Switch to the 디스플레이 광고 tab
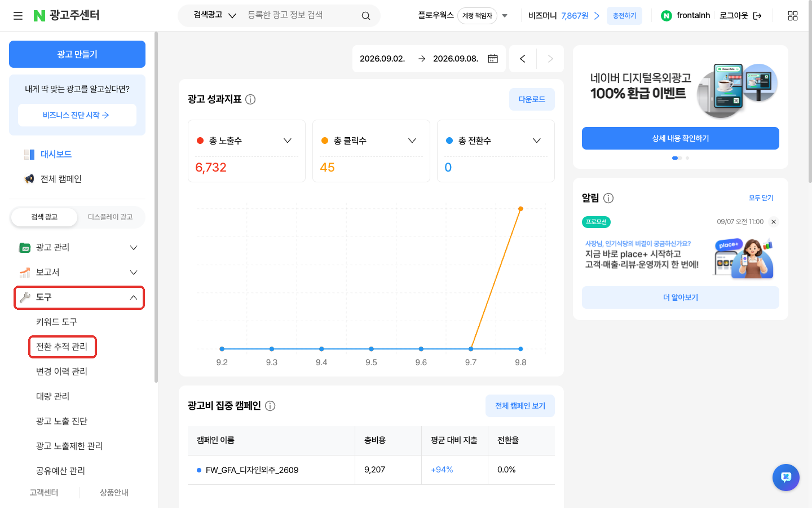812x508 pixels. [x=111, y=217]
